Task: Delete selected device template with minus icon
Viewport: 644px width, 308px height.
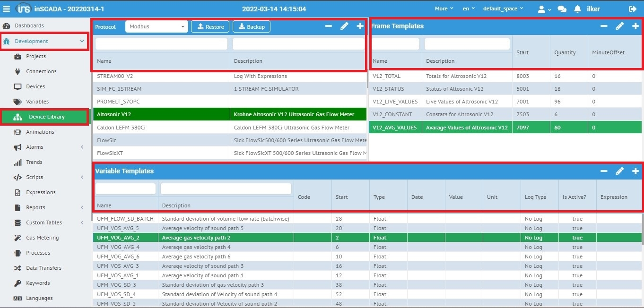Action: coord(328,26)
